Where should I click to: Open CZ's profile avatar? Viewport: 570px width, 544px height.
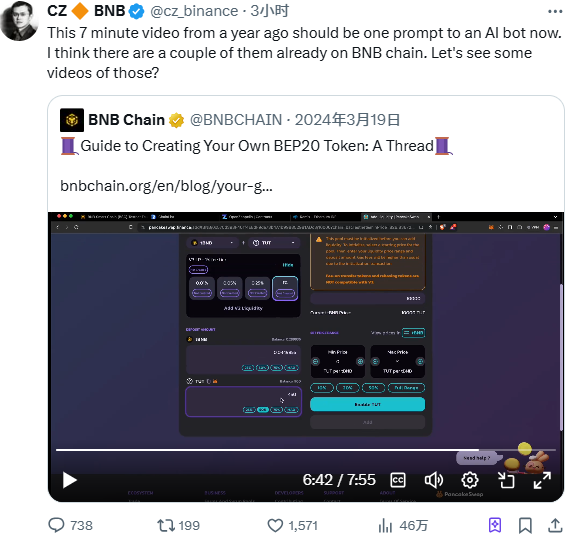coord(19,21)
